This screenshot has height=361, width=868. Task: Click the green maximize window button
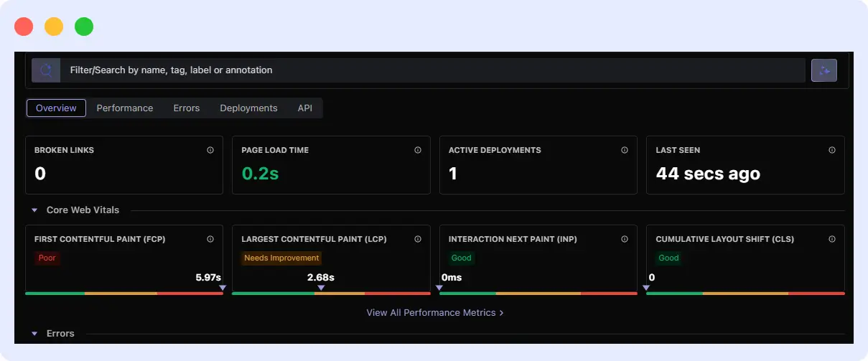(84, 27)
